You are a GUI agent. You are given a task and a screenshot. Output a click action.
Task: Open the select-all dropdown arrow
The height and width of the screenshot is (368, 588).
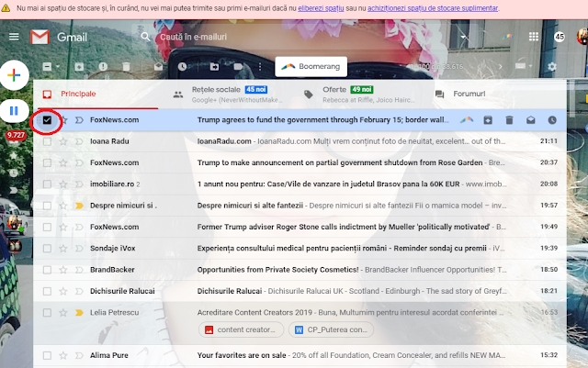58,67
